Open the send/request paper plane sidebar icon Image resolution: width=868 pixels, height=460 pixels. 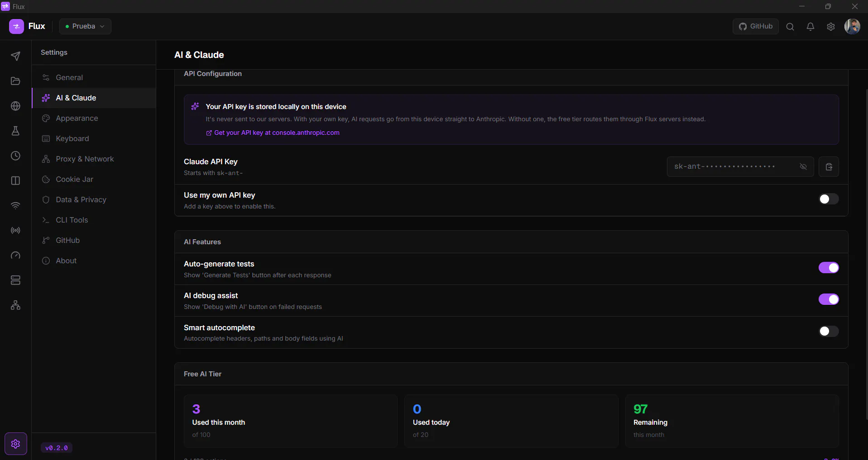coord(15,56)
